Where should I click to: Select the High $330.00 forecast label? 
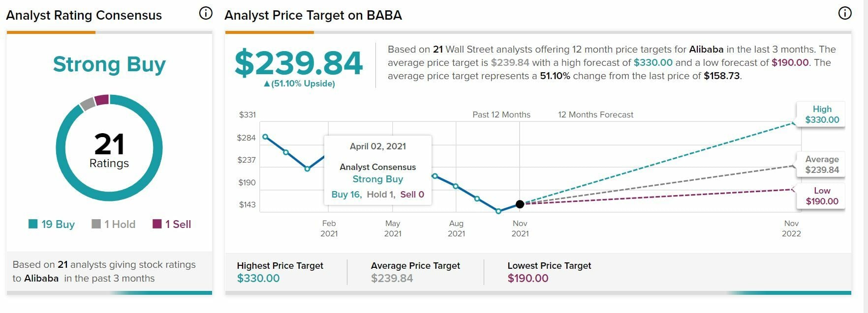pos(822,114)
